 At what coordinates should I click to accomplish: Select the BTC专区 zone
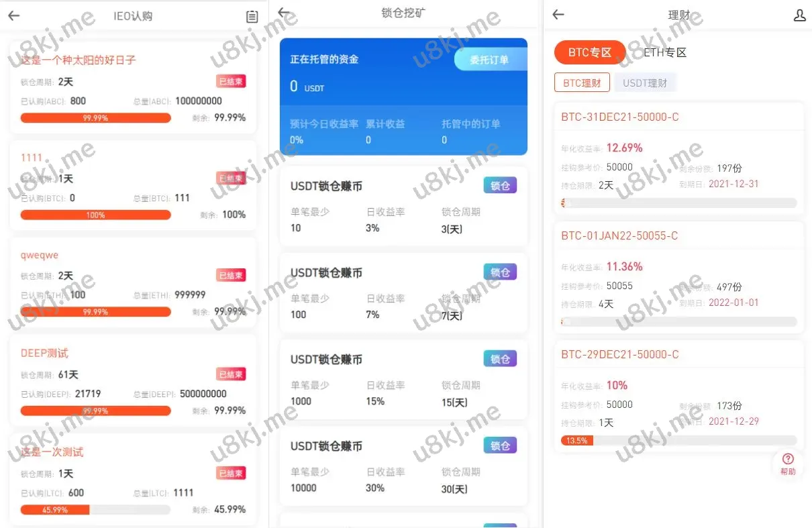point(590,52)
